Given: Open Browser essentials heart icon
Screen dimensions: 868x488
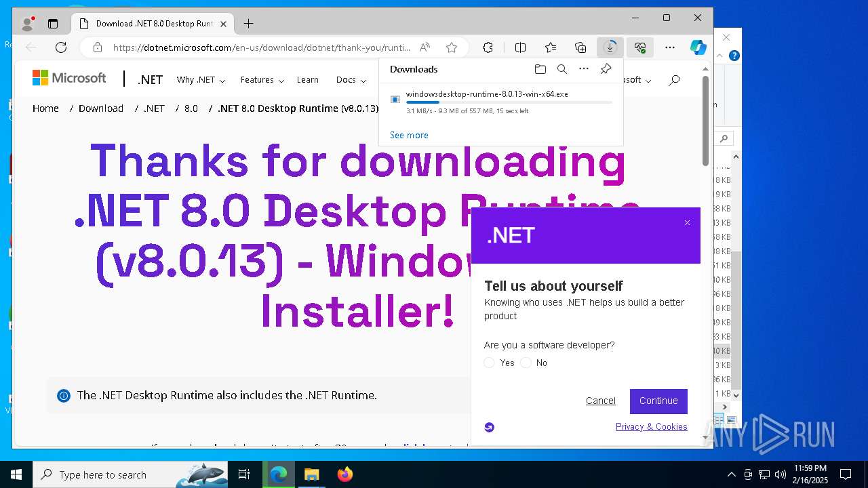Looking at the screenshot, I should click(x=639, y=47).
